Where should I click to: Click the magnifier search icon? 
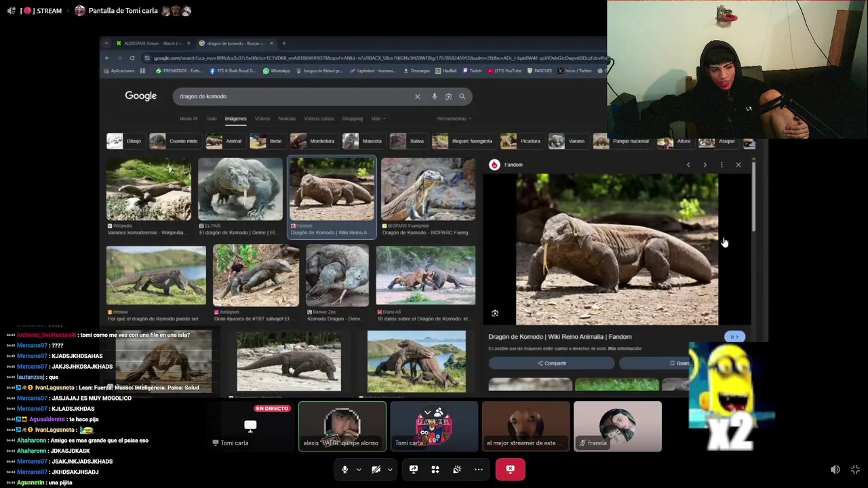point(462,96)
